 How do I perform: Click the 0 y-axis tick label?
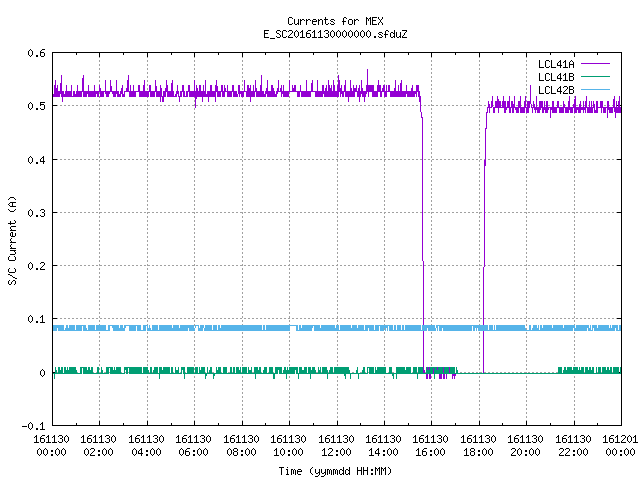42,373
